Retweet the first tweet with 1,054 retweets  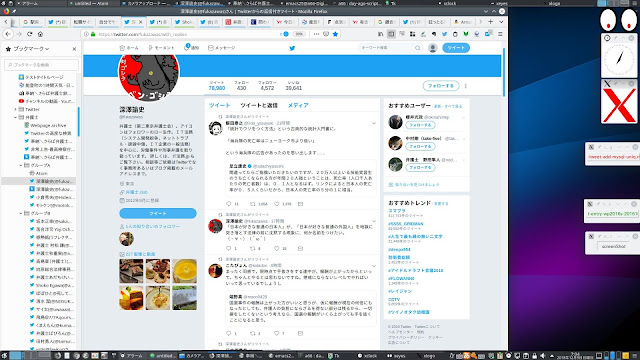253,204
